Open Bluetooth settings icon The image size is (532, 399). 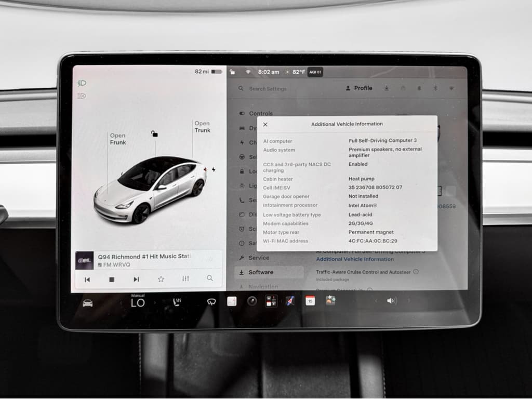(435, 88)
